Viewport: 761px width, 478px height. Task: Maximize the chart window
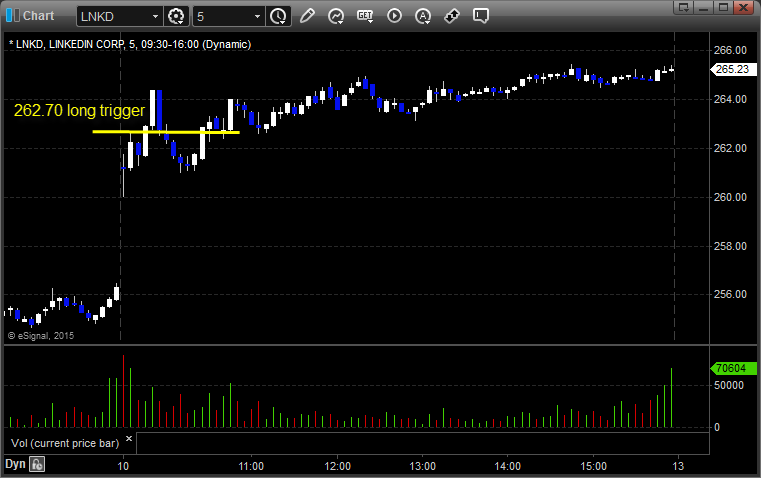pyautogui.click(x=723, y=7)
